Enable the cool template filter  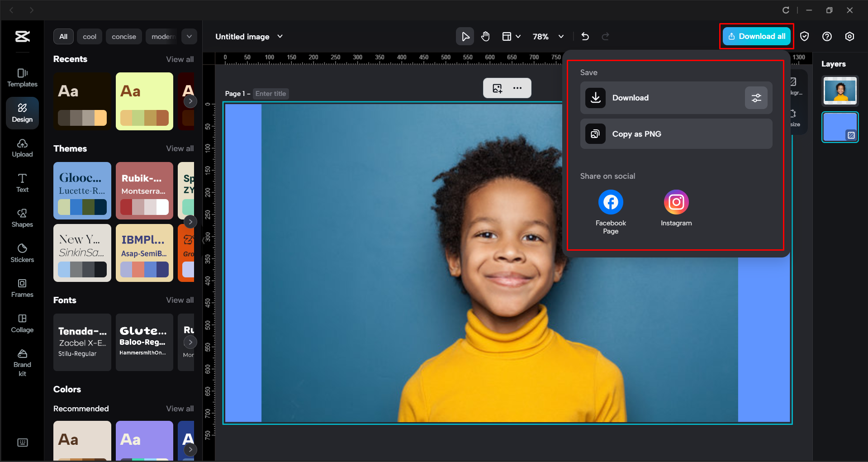tap(89, 36)
